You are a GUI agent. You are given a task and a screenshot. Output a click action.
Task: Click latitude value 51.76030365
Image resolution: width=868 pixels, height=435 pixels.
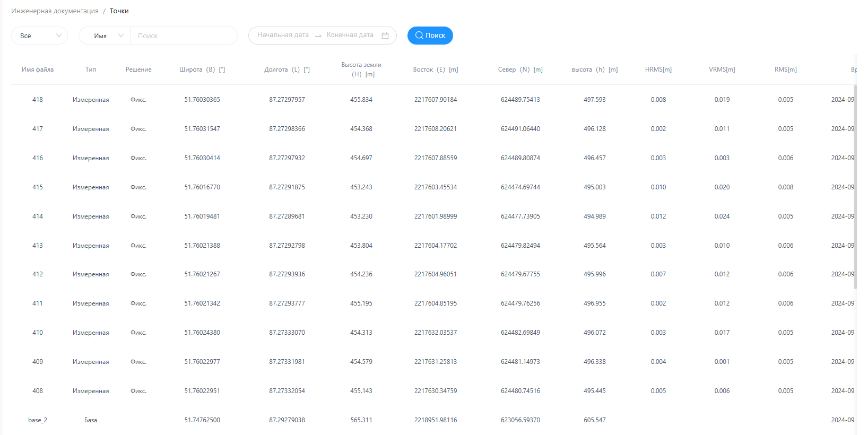point(202,100)
